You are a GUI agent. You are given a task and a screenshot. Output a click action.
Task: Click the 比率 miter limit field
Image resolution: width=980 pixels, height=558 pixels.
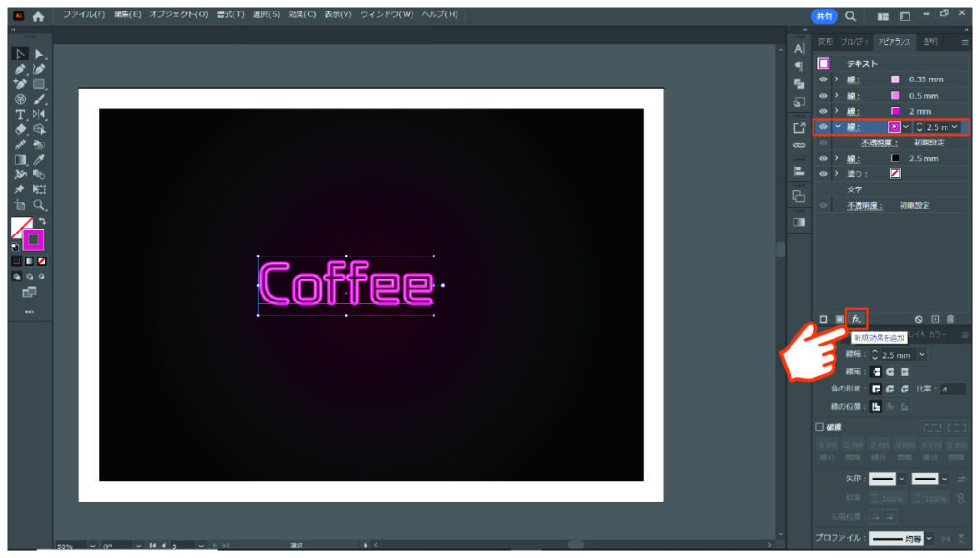click(x=952, y=390)
